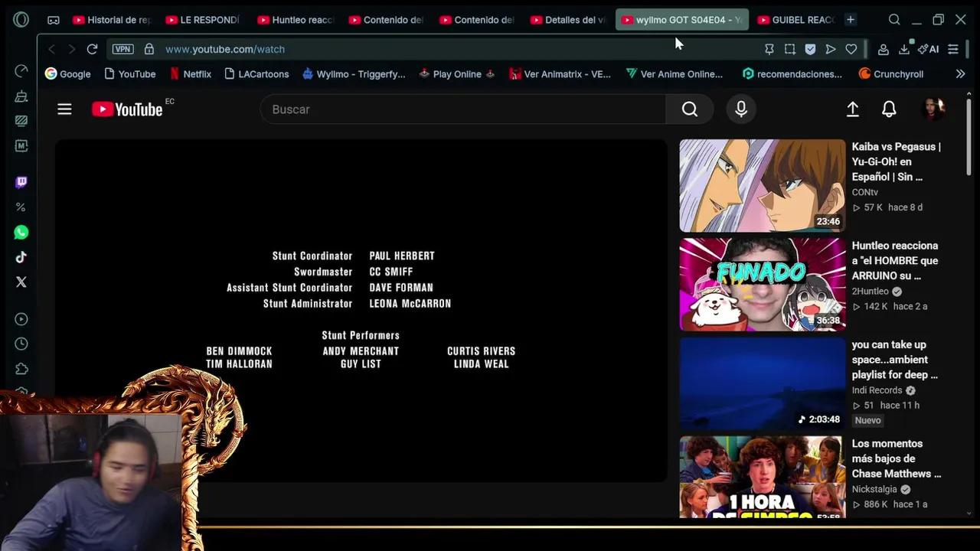Click the 'you can take up space' title
This screenshot has height=551, width=980.
pyautogui.click(x=894, y=360)
